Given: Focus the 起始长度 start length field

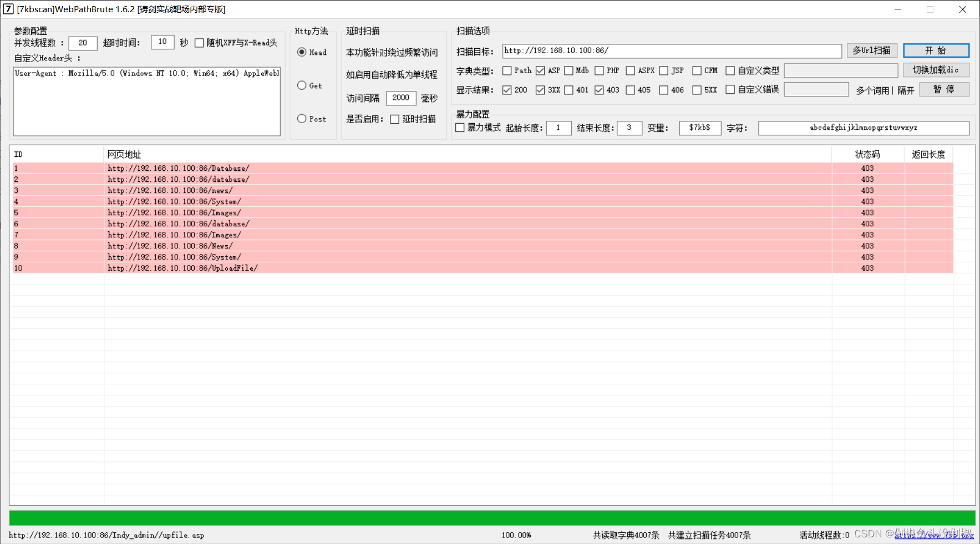Looking at the screenshot, I should click(558, 128).
